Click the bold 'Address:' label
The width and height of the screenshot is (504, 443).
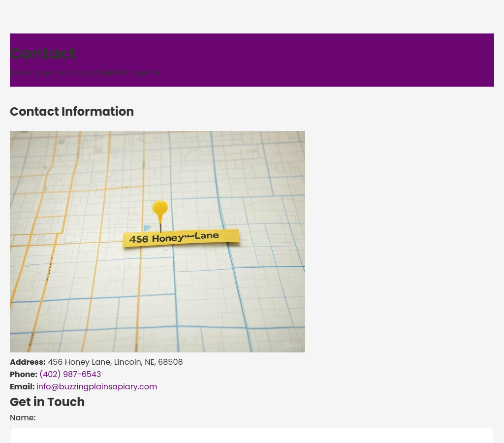point(28,362)
